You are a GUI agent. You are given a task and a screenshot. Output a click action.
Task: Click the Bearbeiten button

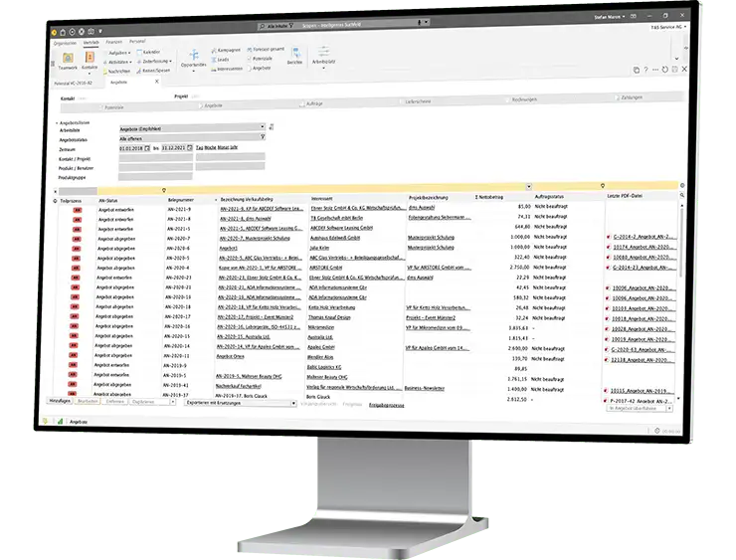click(x=88, y=401)
